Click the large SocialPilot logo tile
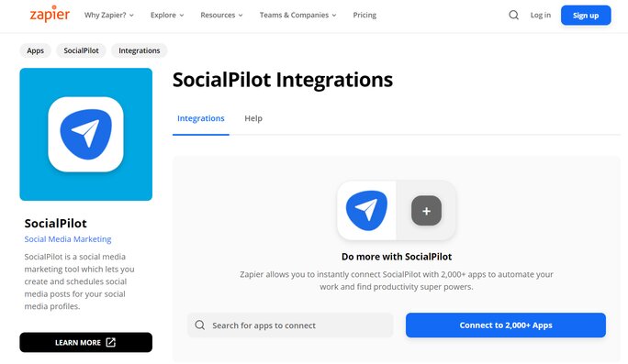Viewport: 628px width, 364px height. [85, 135]
